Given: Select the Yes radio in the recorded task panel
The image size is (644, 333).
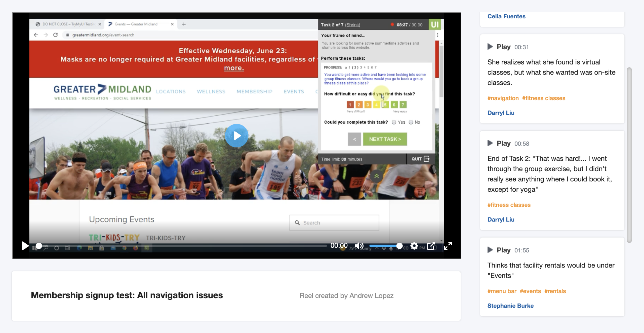Looking at the screenshot, I should [394, 122].
